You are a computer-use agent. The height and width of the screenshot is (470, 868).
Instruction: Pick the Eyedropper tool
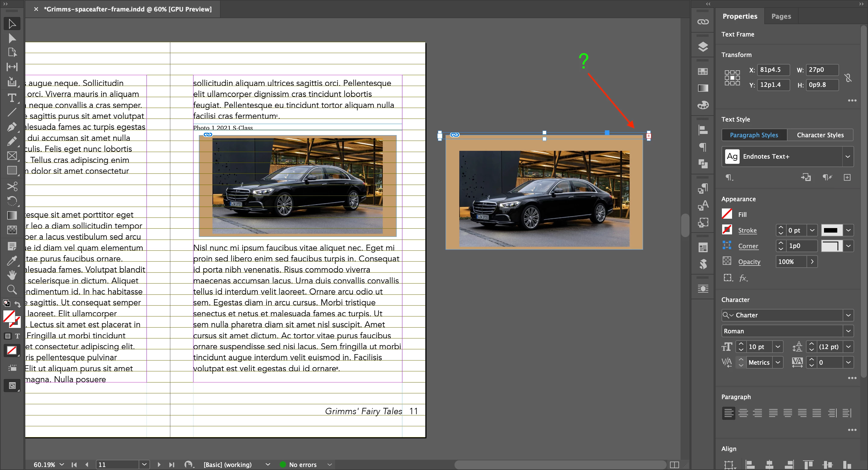[12, 261]
